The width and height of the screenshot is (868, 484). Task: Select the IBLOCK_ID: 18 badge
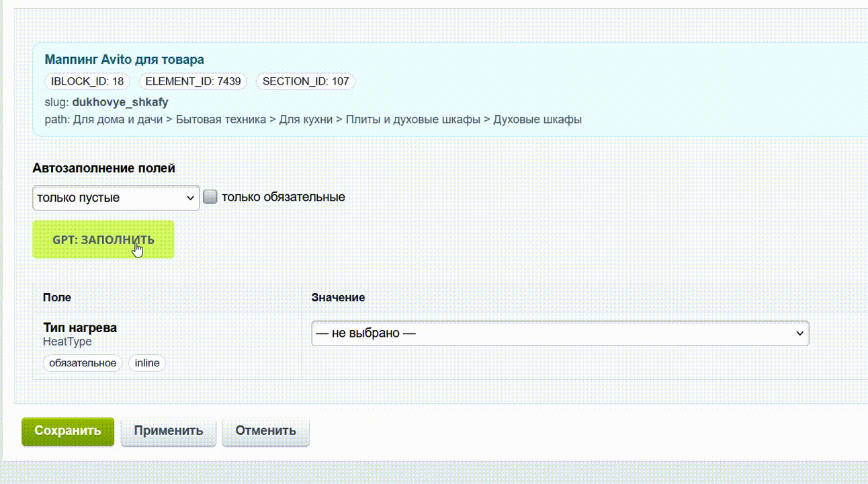(87, 81)
